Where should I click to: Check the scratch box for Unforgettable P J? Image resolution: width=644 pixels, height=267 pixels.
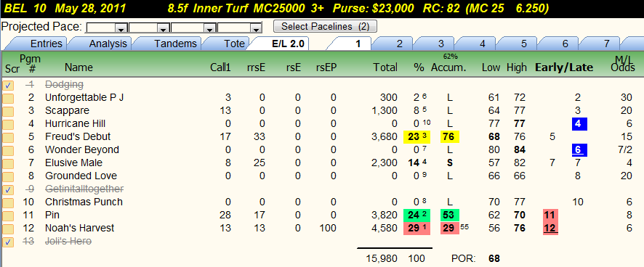pyautogui.click(x=8, y=99)
